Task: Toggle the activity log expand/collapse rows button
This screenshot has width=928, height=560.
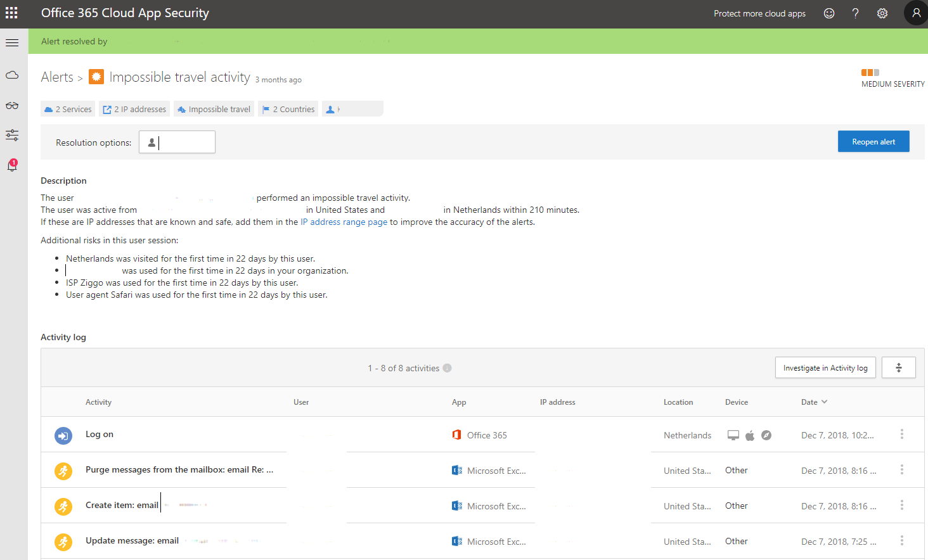Action: pyautogui.click(x=898, y=367)
